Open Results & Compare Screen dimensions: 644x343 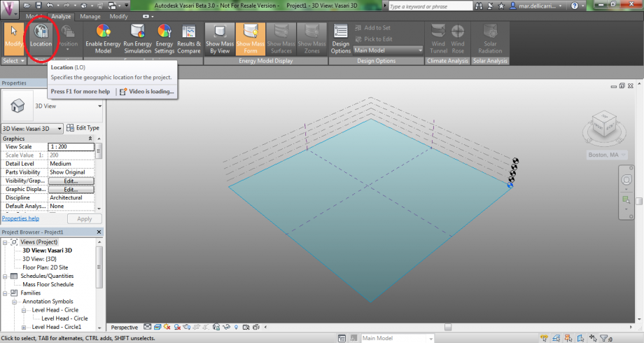pyautogui.click(x=189, y=39)
